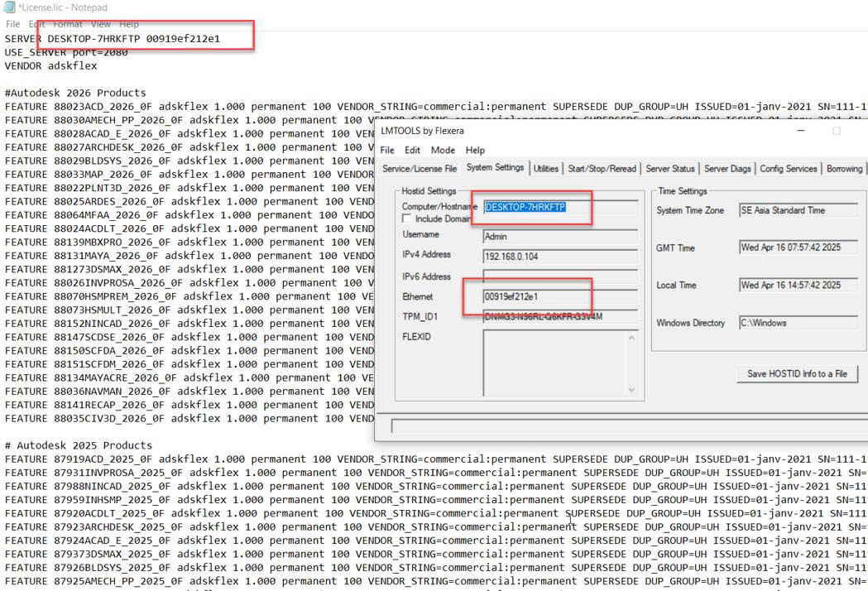Open the LMTOOLS Help menu
Screen dimensions: 868x591
(475, 150)
